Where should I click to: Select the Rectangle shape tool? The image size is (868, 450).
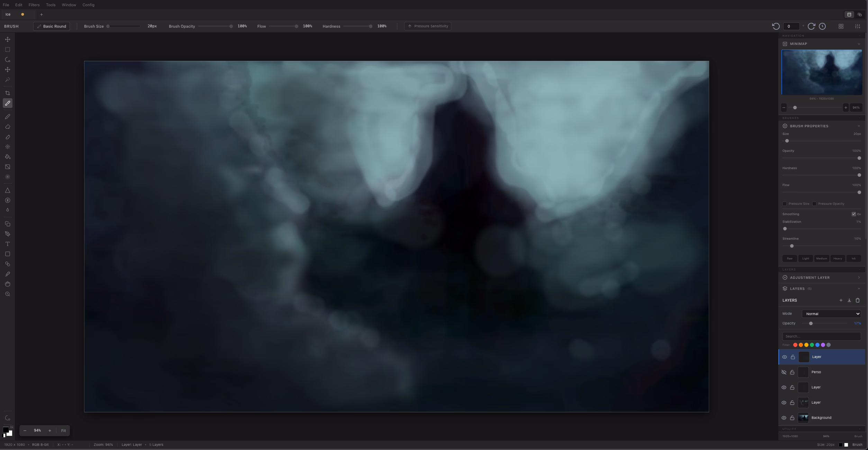pyautogui.click(x=8, y=254)
